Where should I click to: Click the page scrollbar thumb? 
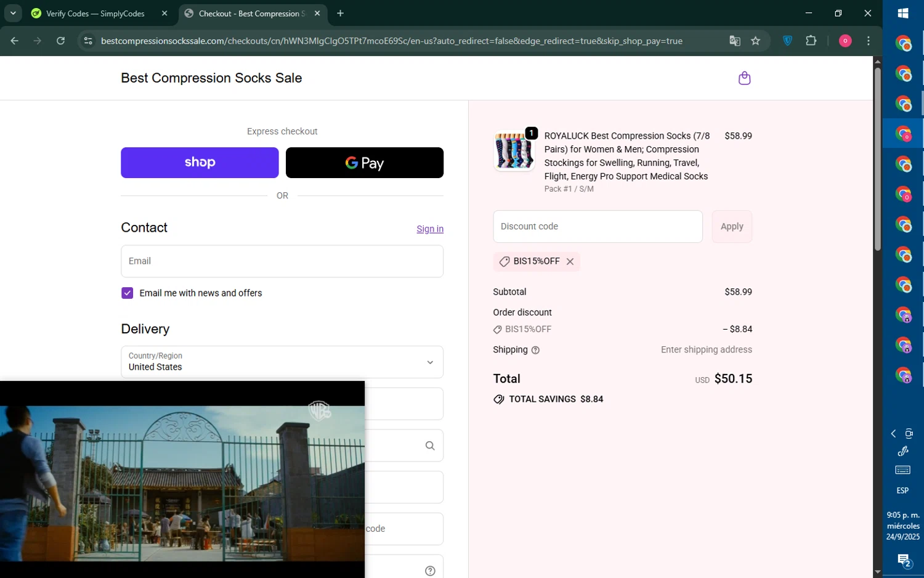[x=877, y=159]
